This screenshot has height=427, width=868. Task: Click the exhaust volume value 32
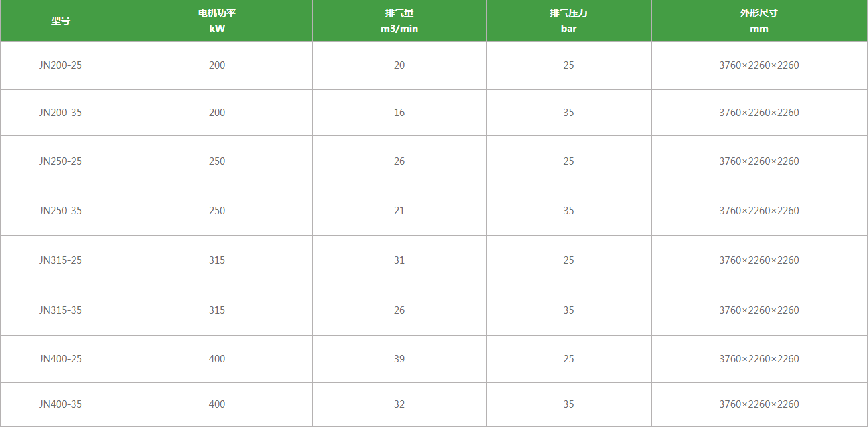tap(399, 404)
